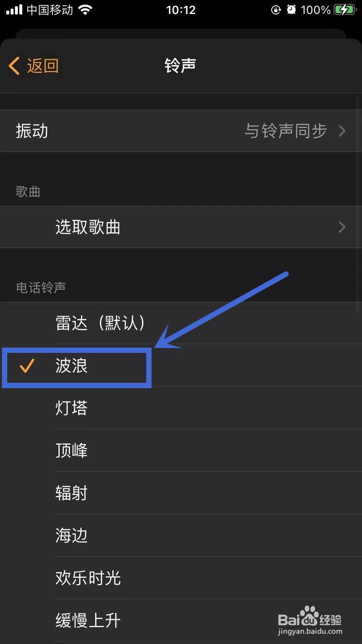The image size is (362, 644).
Task: Select the 雷达（默认）ringtone
Action: pos(181,323)
